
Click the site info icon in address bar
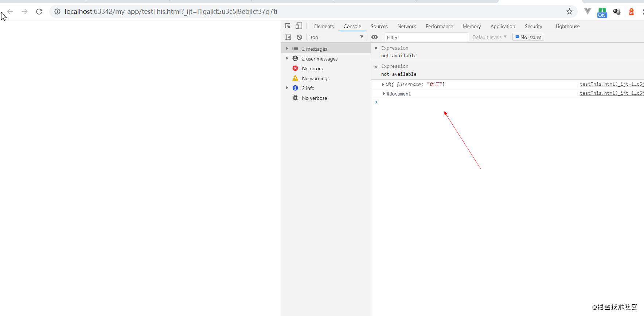57,12
